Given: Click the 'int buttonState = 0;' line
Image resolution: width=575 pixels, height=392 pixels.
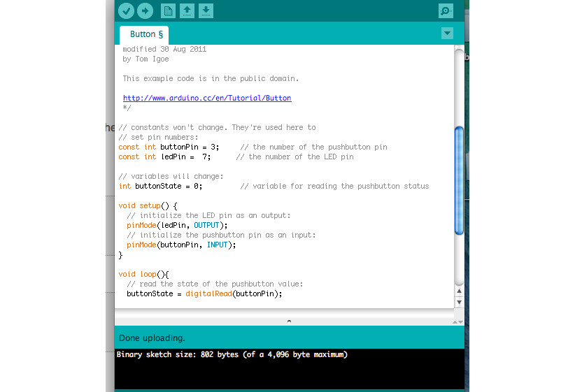Looking at the screenshot, I should [x=160, y=187].
